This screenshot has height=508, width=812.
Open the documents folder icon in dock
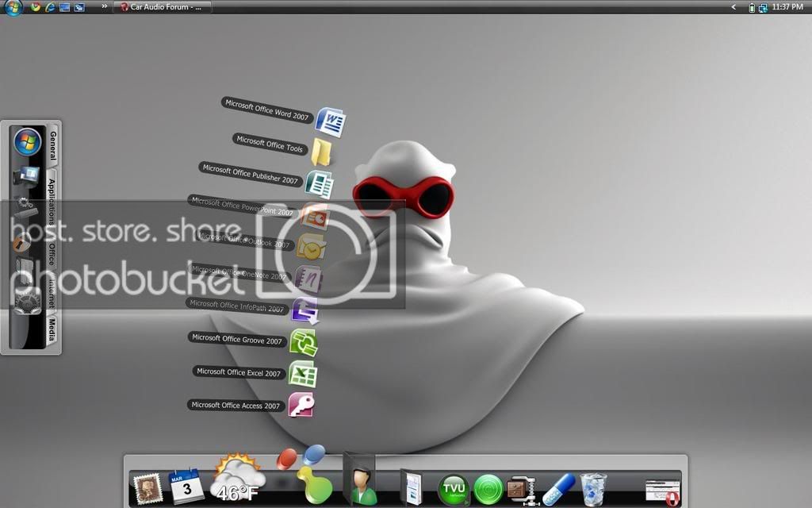412,487
